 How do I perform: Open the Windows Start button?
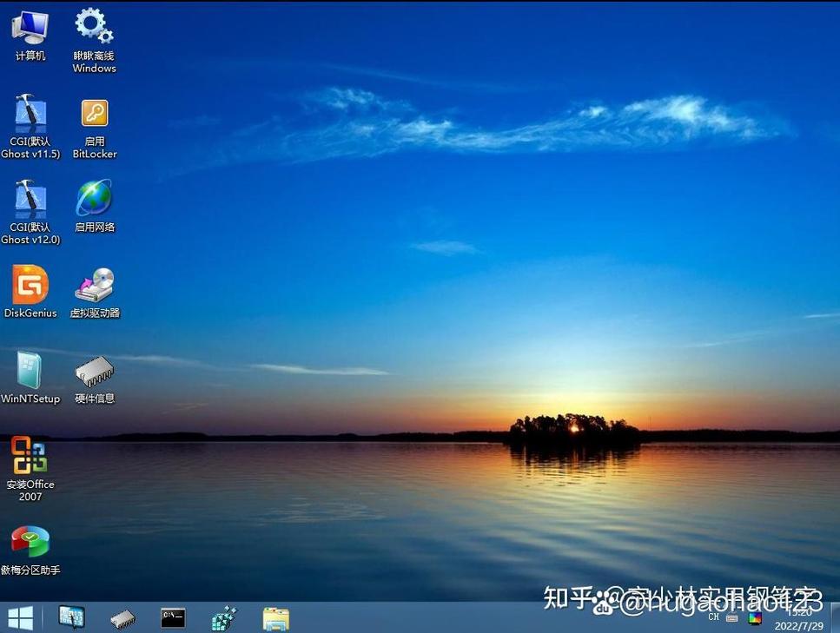pos(20,618)
